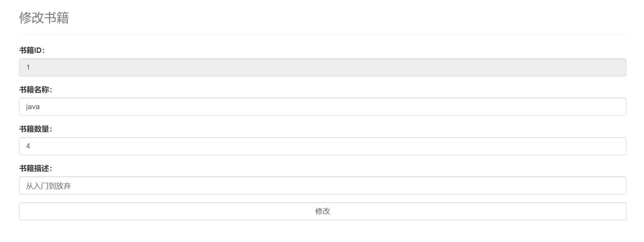Submit the form with 修改 button
This screenshot has height=242, width=644.
[322, 211]
